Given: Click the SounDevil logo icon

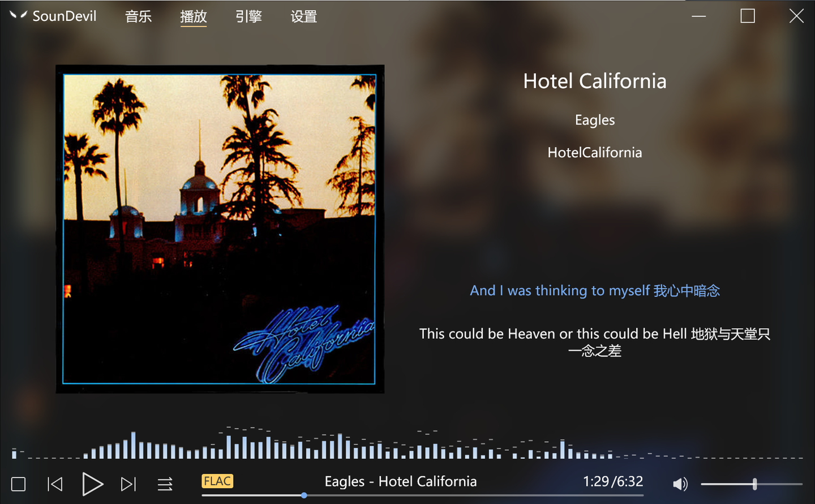Looking at the screenshot, I should (18, 16).
